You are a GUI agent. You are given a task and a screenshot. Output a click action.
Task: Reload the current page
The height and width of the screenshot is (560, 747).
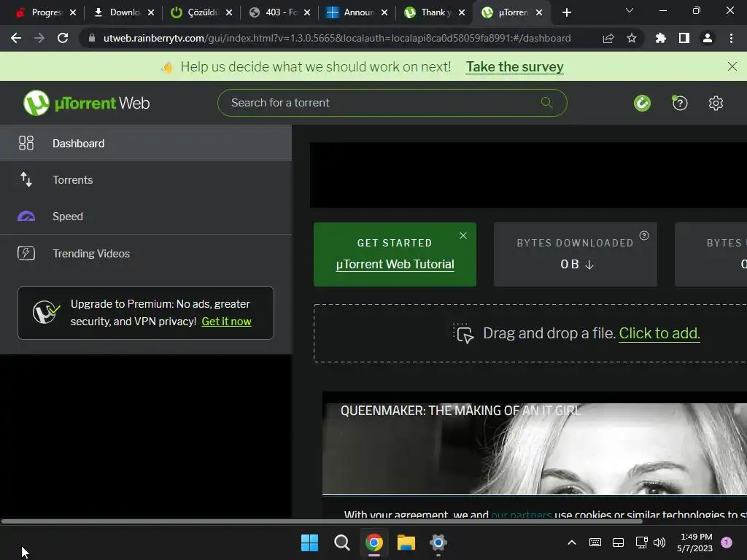click(63, 38)
